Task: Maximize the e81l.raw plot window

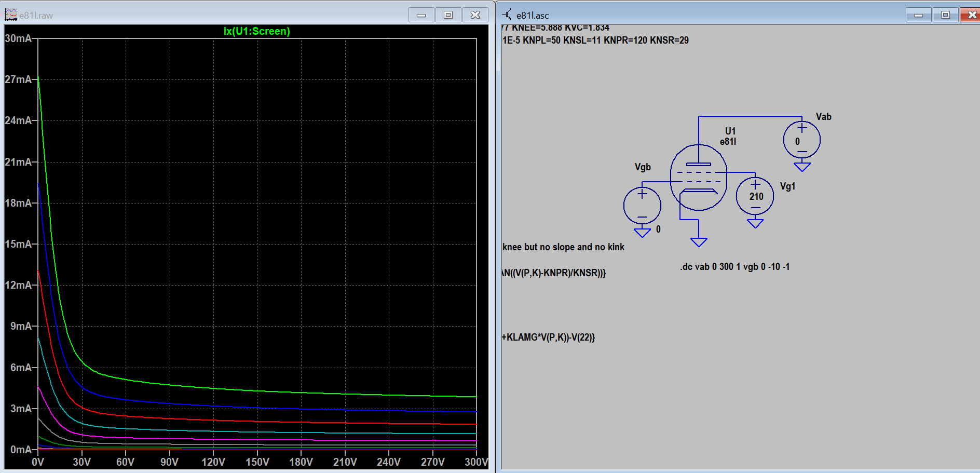Action: (x=448, y=15)
